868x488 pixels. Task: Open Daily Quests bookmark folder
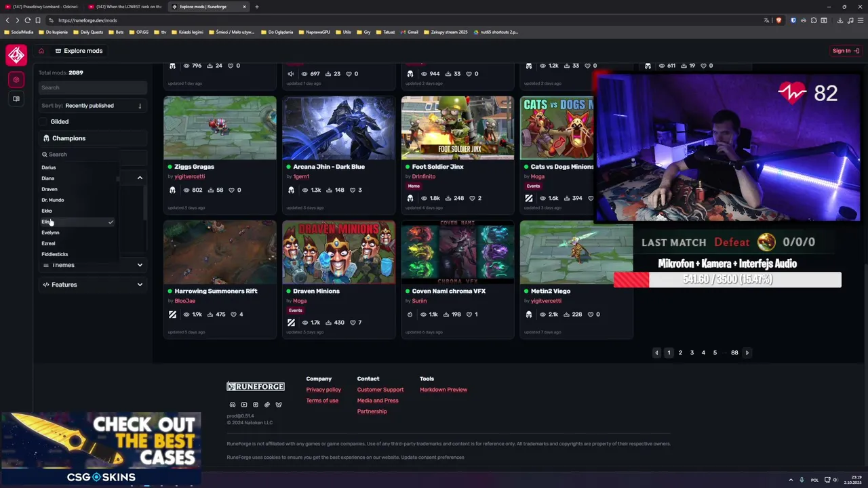tap(88, 32)
